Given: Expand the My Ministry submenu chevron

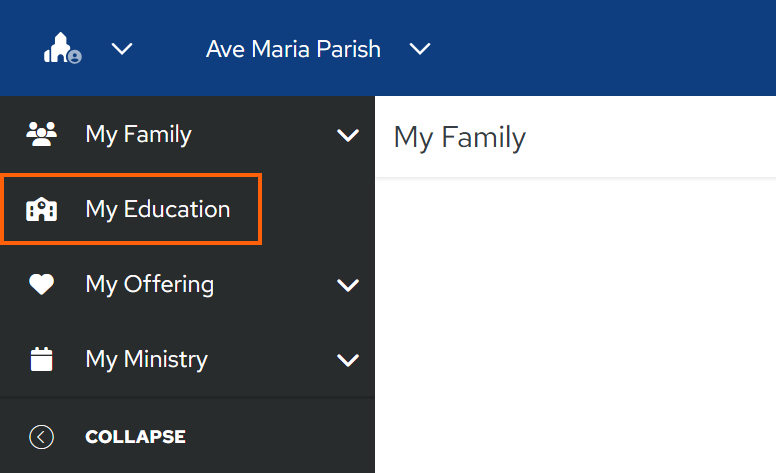Looking at the screenshot, I should pyautogui.click(x=348, y=360).
